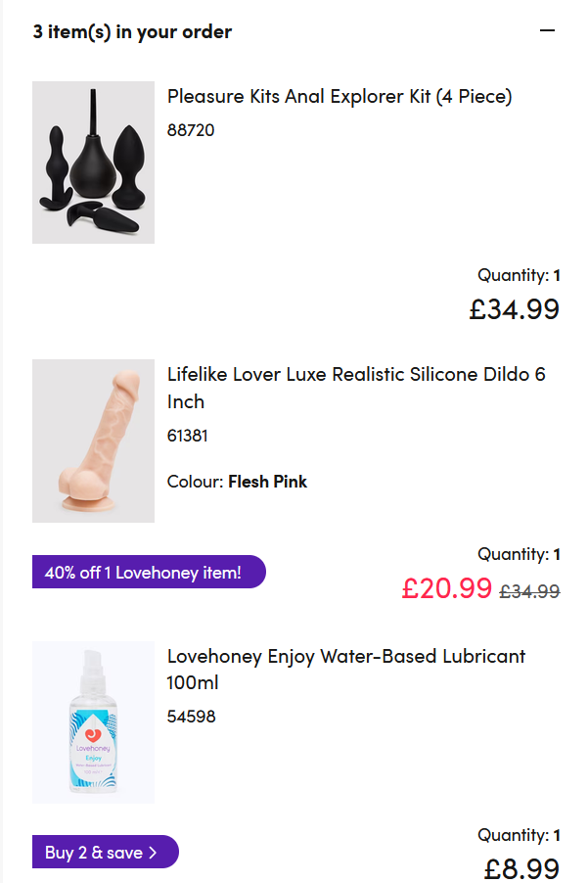The height and width of the screenshot is (883, 588).
Task: Click the struck-through £34.99 original price
Action: pos(529,591)
